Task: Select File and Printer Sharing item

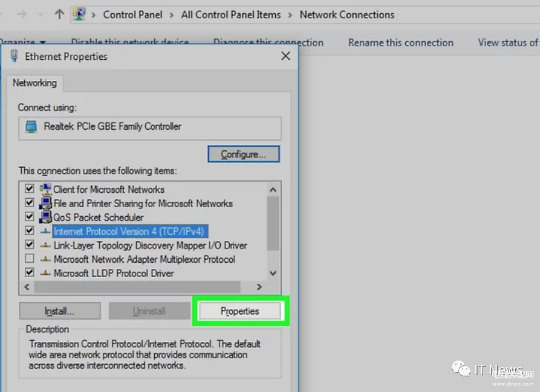Action: point(143,204)
